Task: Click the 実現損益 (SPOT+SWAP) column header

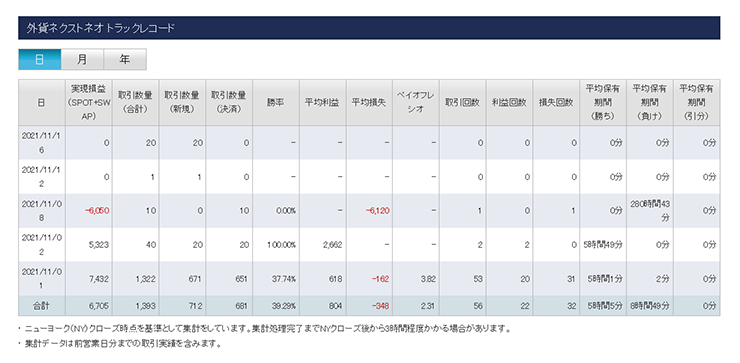Action: (89, 102)
